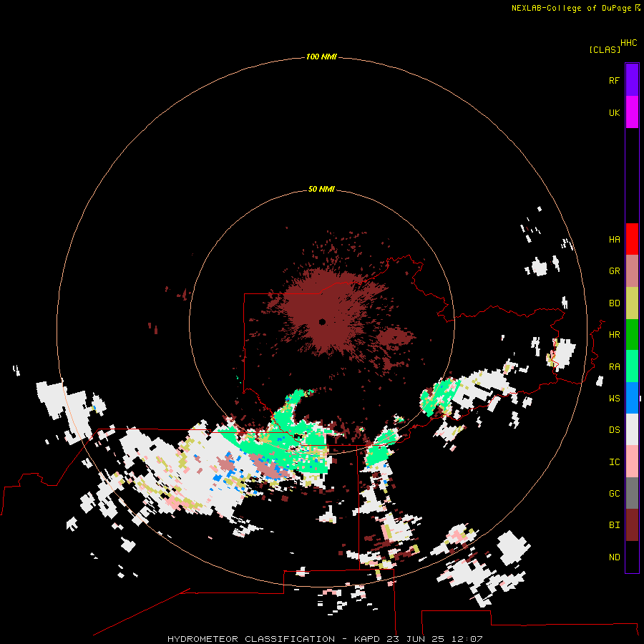Click the HA red legend swatch
The image size is (644, 644).
(x=632, y=239)
